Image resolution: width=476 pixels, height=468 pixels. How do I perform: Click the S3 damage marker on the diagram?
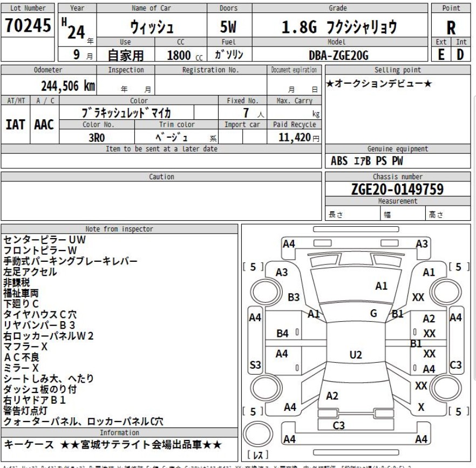(255, 365)
